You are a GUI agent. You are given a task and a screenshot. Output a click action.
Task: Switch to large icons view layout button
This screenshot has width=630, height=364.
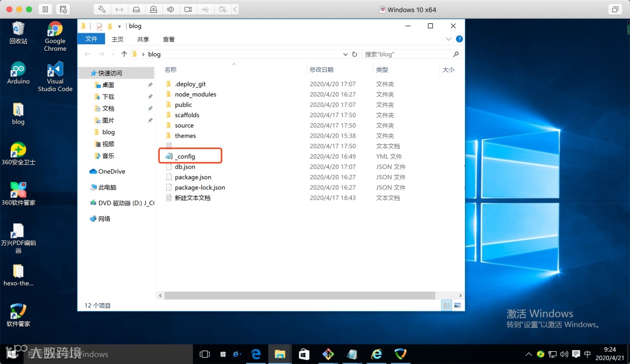coord(457,306)
